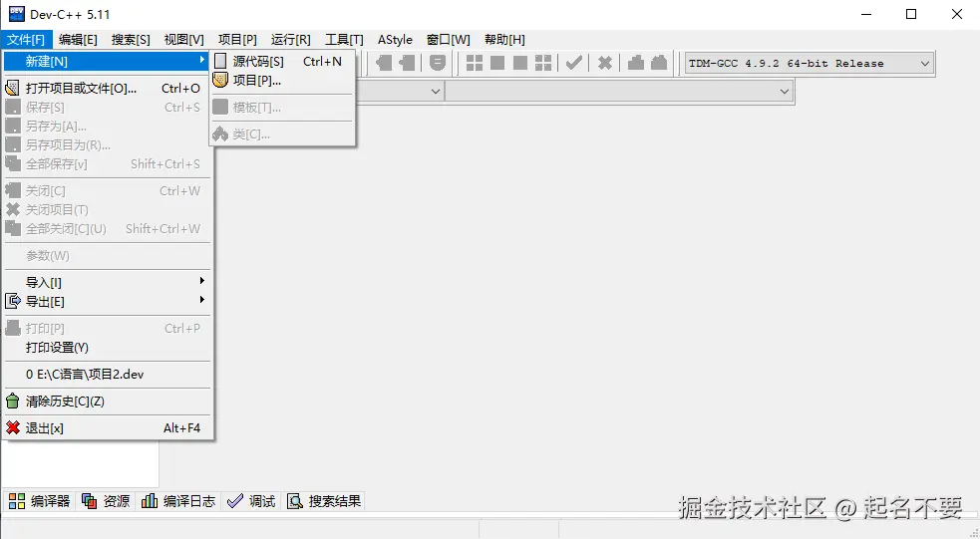The width and height of the screenshot is (980, 539).
Task: Select 打开项目或文件[O]... menu entry
Action: 108,88
